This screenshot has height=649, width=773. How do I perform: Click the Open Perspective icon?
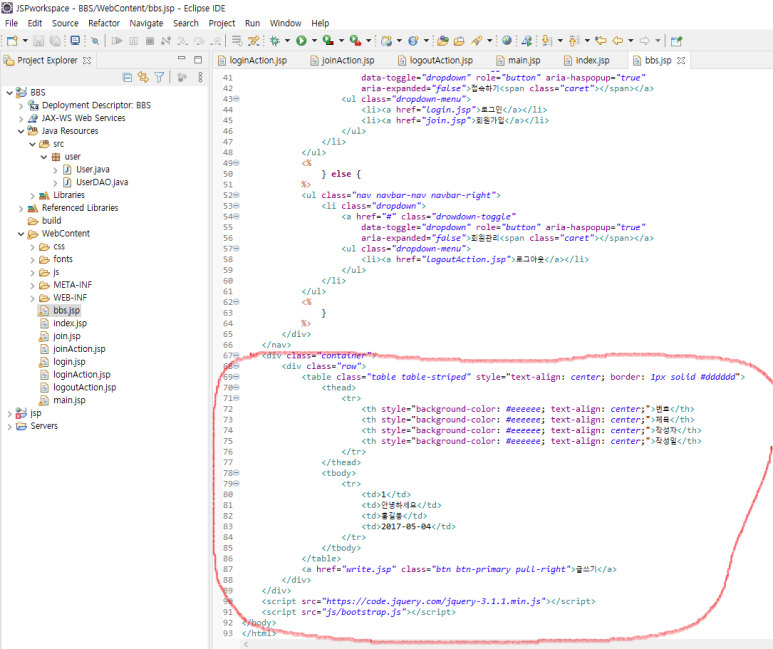[x=676, y=41]
